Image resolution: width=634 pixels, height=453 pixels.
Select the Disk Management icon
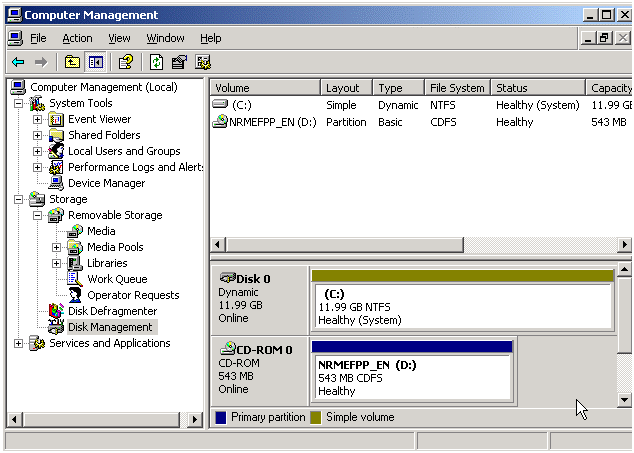(x=56, y=327)
